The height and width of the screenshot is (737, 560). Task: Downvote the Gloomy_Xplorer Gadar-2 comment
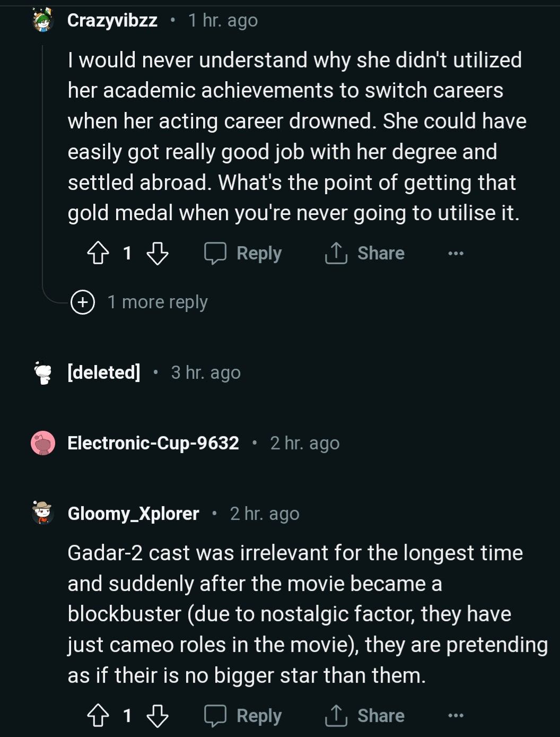157,716
